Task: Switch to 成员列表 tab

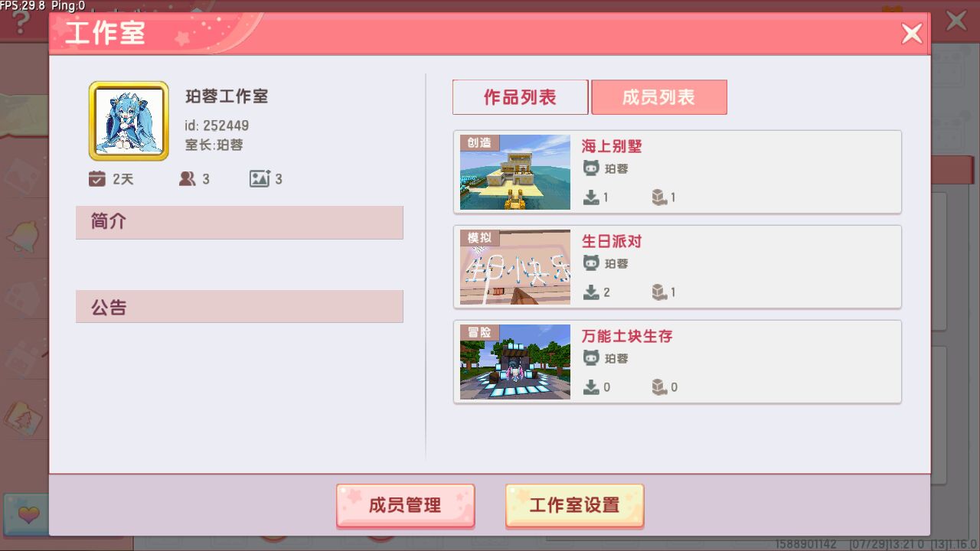Action: (659, 97)
